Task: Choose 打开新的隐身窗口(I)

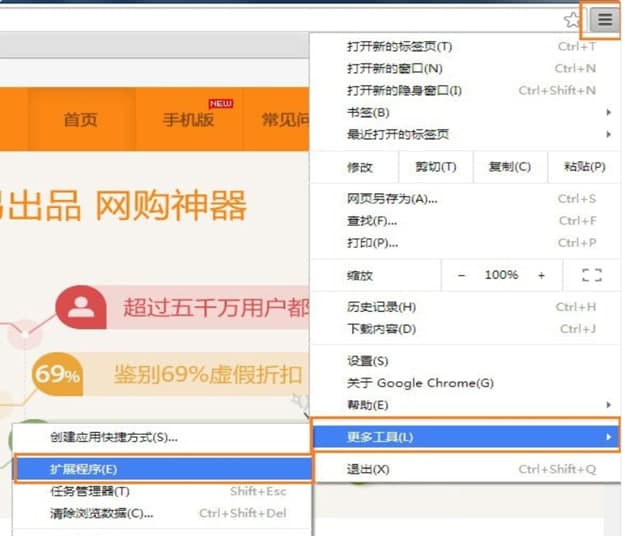Action: [404, 90]
